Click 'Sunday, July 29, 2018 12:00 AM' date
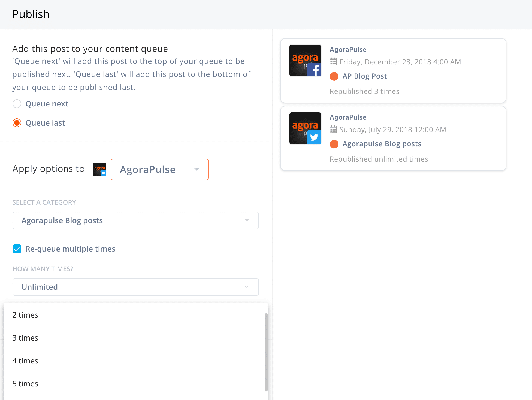Viewport: 532px width, 400px height. tap(393, 130)
